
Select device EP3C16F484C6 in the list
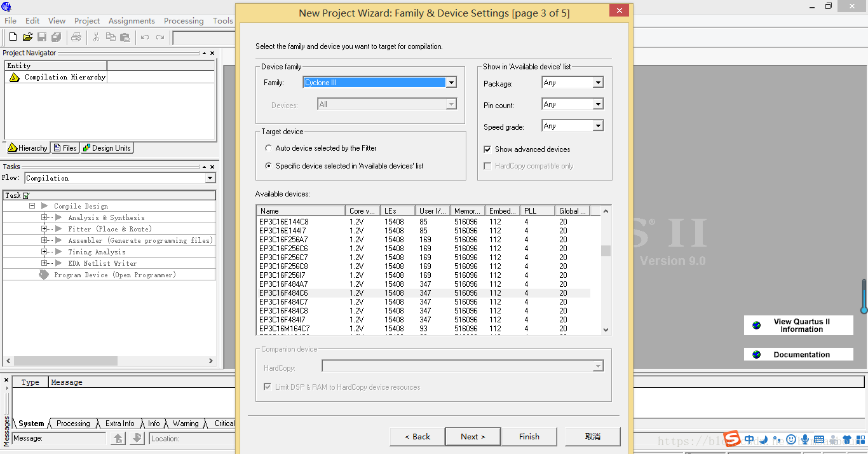pos(424,293)
